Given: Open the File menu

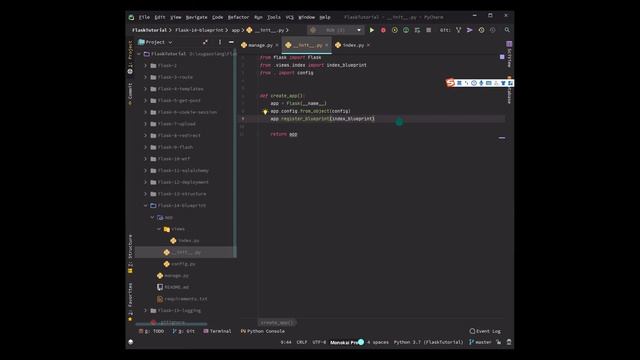Looking at the screenshot, I should point(144,17).
